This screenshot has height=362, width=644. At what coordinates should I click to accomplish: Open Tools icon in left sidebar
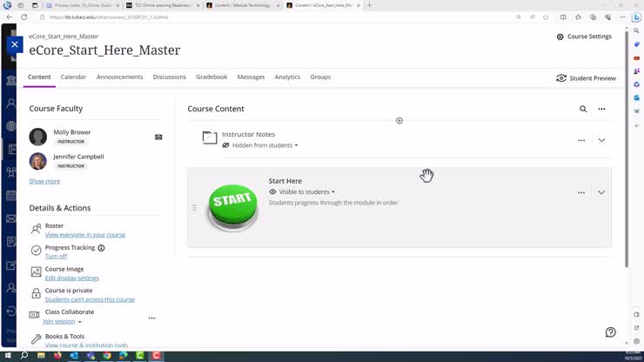[x=11, y=265]
